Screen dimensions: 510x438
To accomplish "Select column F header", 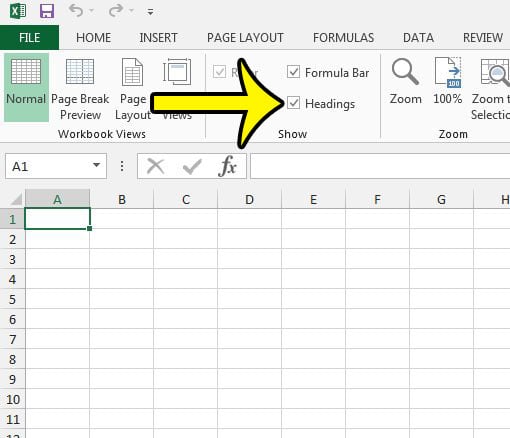I will 377,199.
